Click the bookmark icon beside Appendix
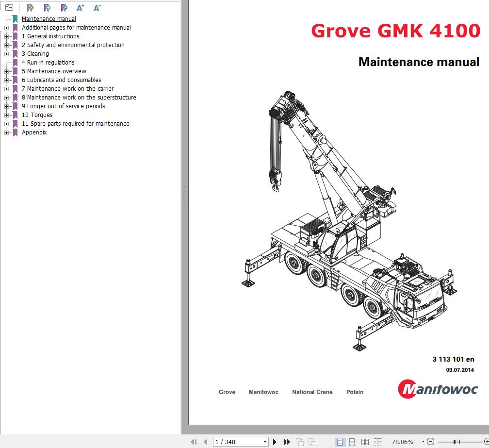The height and width of the screenshot is (448, 489). point(15,133)
